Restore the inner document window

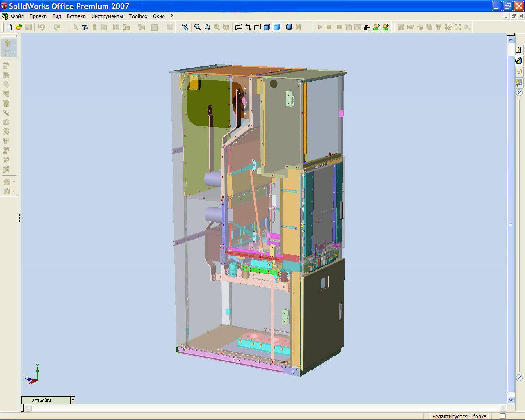[x=514, y=16]
